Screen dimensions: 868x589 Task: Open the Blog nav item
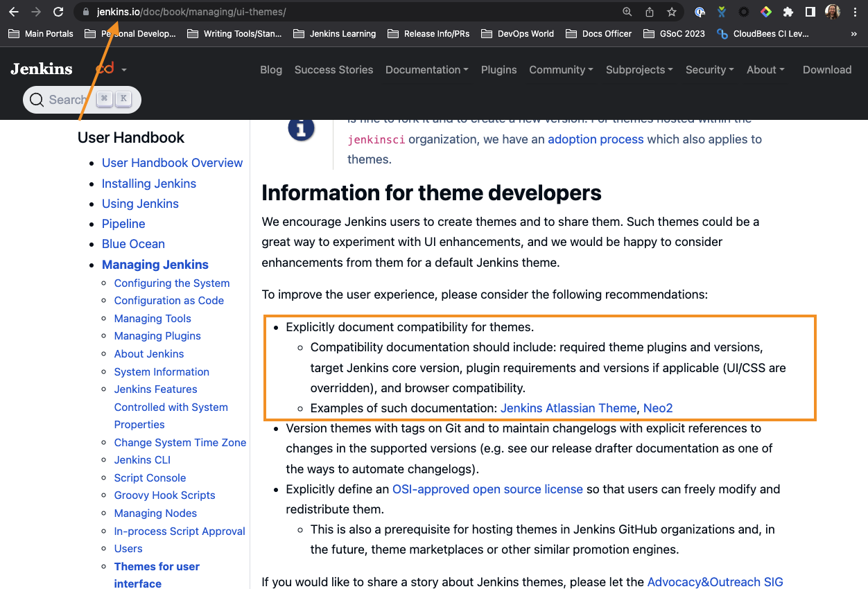pyautogui.click(x=271, y=69)
